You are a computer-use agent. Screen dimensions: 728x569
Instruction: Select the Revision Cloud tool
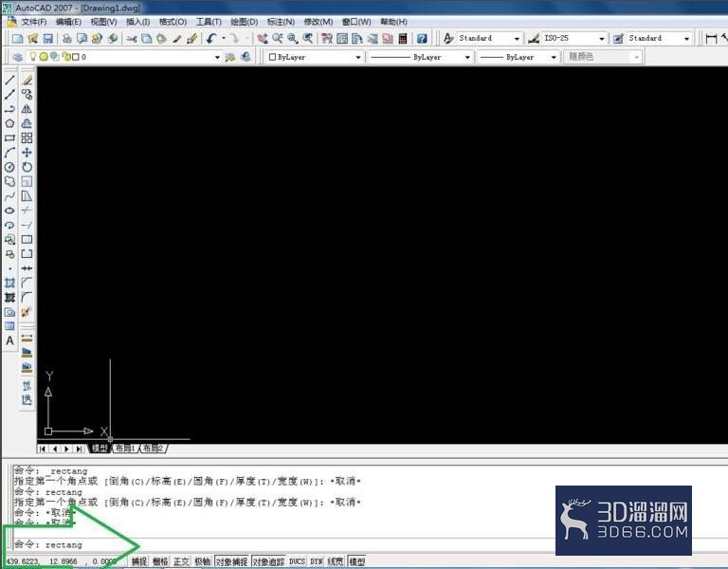9,182
